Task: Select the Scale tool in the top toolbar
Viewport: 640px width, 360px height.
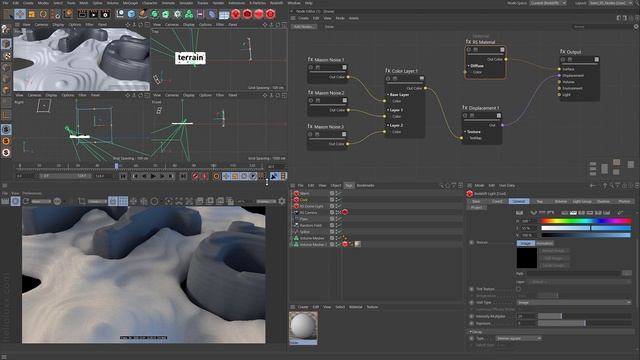Action: click(x=31, y=14)
